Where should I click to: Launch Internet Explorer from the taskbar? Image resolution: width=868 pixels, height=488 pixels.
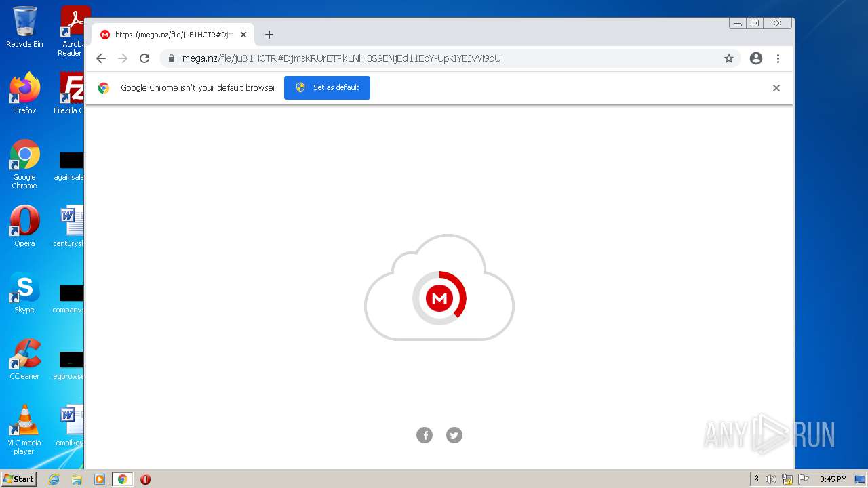54,479
